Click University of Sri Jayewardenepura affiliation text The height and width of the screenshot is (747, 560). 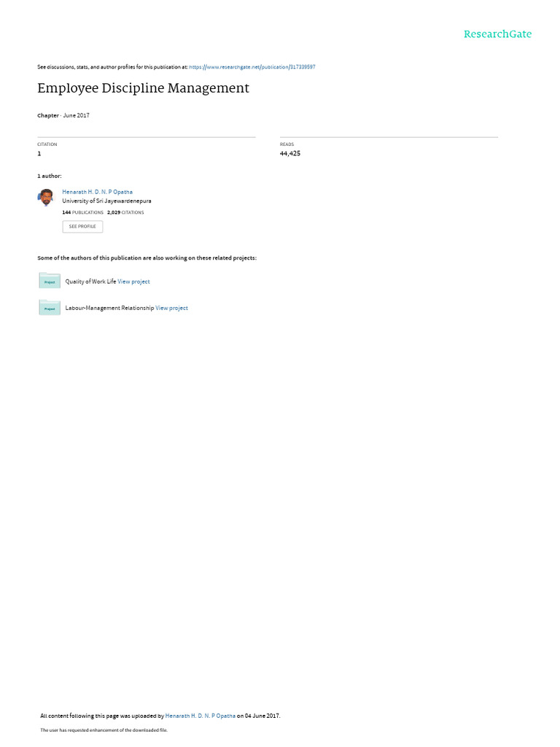pos(106,201)
